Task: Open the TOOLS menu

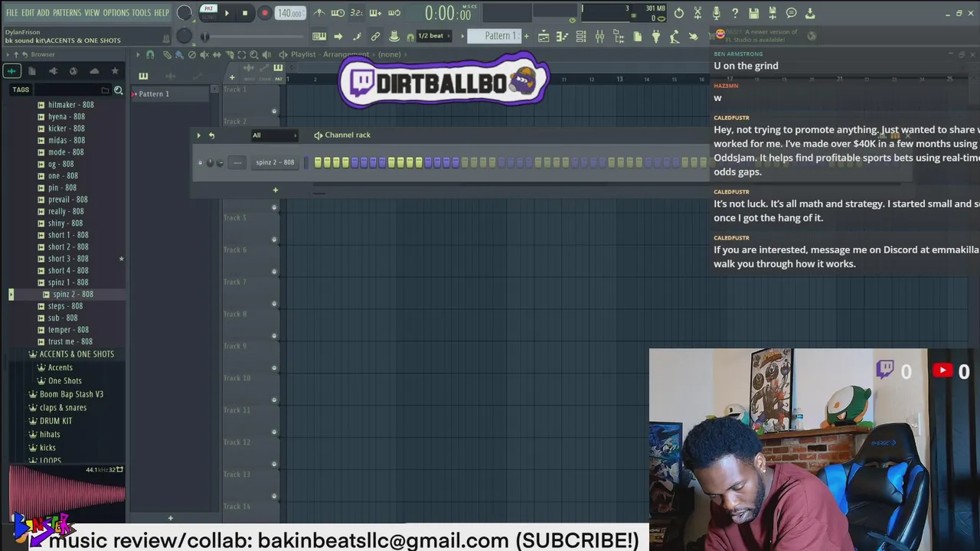Action: tap(141, 13)
